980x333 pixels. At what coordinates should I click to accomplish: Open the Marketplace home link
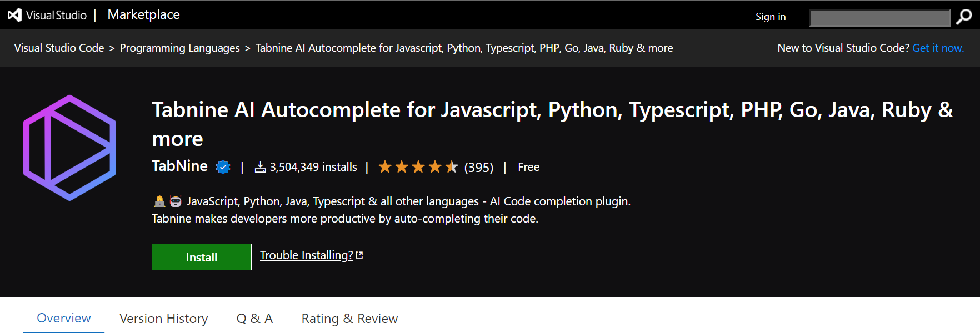[143, 15]
